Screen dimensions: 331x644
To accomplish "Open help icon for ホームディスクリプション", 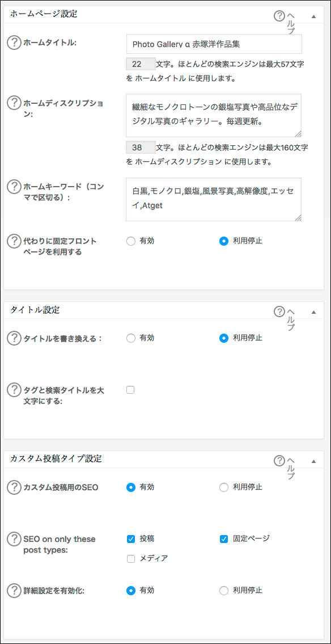I will [14, 102].
